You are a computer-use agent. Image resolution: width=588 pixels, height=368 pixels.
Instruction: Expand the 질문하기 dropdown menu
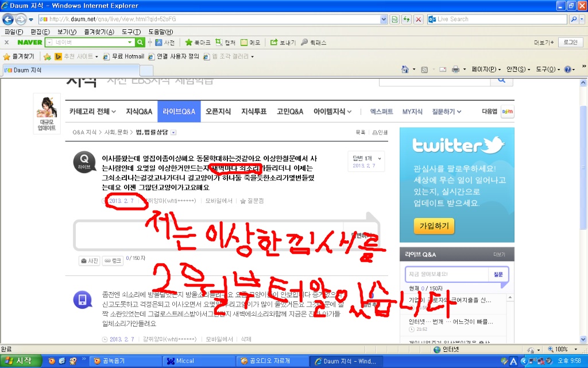pyautogui.click(x=446, y=112)
